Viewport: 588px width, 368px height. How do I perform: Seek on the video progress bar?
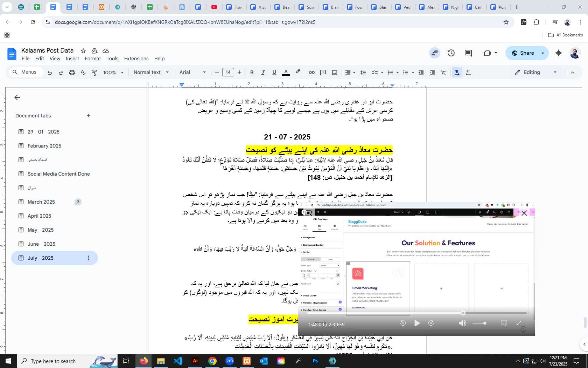416,313
